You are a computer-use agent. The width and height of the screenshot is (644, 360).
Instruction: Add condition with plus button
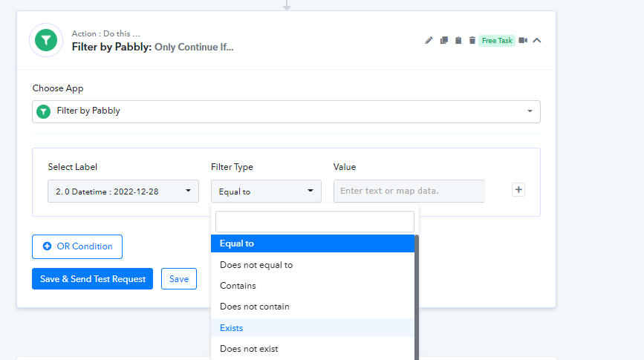pos(518,189)
